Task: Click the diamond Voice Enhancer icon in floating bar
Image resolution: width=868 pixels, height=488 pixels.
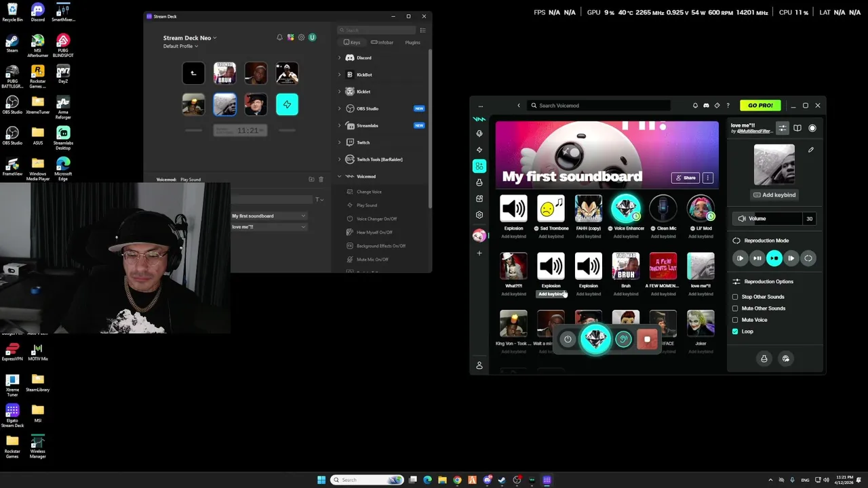Action: coord(595,339)
